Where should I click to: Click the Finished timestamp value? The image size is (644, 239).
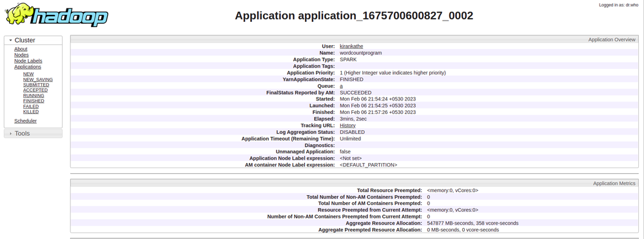pyautogui.click(x=378, y=112)
